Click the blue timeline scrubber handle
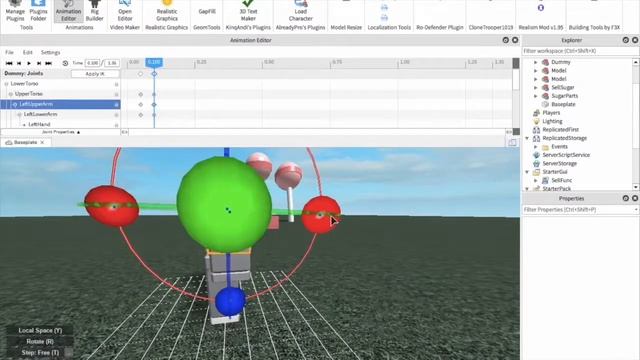Image resolution: width=640 pixels, height=360 pixels. (x=154, y=62)
